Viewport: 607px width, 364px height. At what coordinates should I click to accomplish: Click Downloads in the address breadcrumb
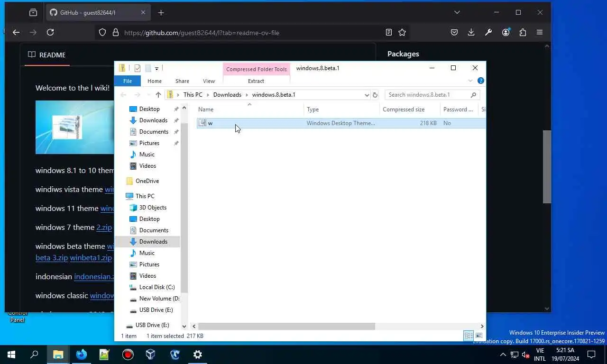pos(227,95)
